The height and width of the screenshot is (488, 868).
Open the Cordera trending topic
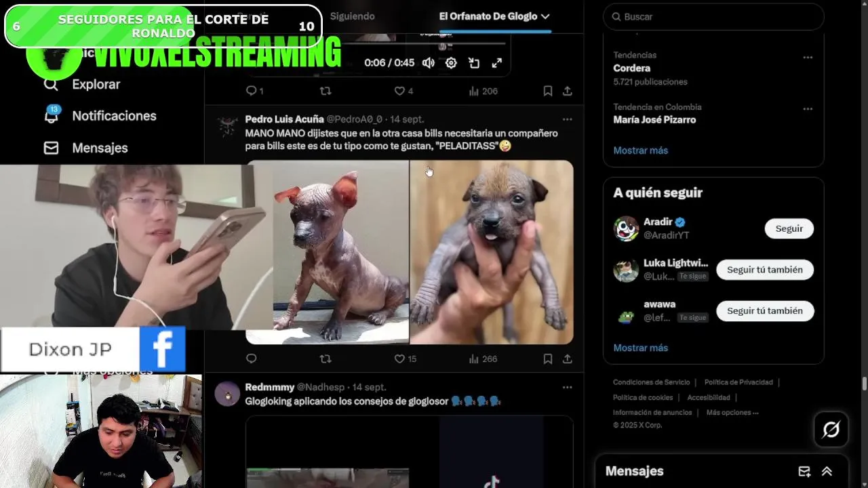632,68
